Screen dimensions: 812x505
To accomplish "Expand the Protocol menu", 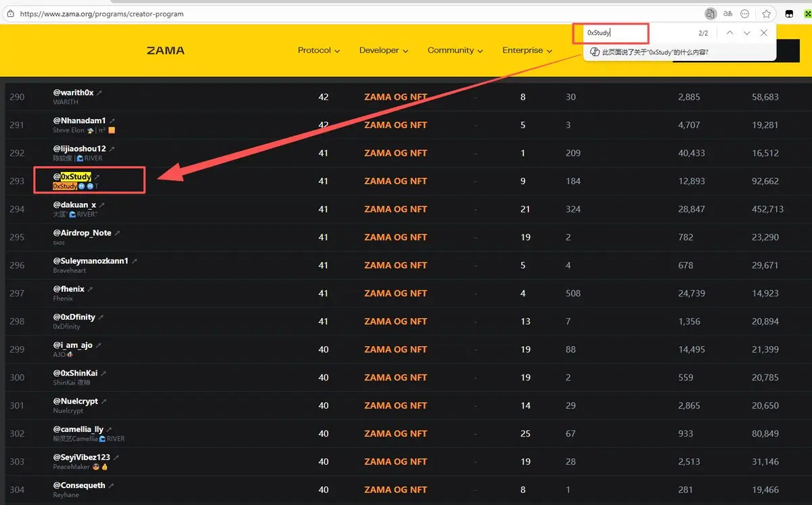I will pyautogui.click(x=319, y=50).
